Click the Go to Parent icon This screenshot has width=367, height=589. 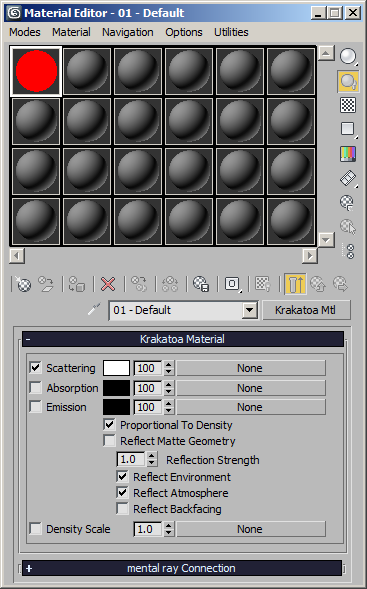(x=318, y=284)
